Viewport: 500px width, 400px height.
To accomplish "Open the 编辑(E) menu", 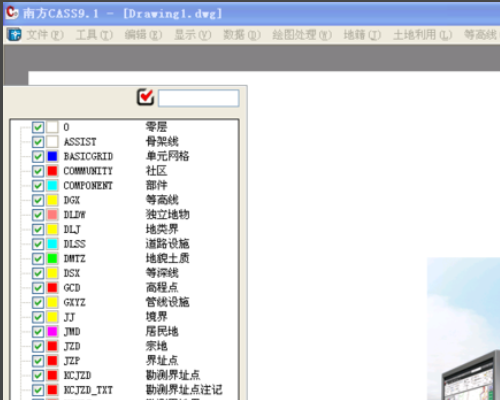I will tap(143, 35).
